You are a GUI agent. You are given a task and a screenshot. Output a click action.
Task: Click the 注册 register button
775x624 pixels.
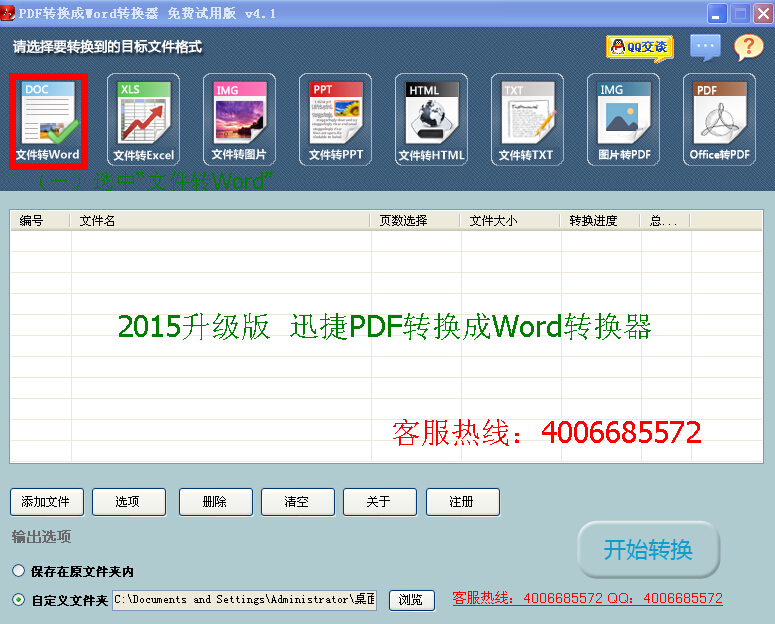(x=463, y=502)
